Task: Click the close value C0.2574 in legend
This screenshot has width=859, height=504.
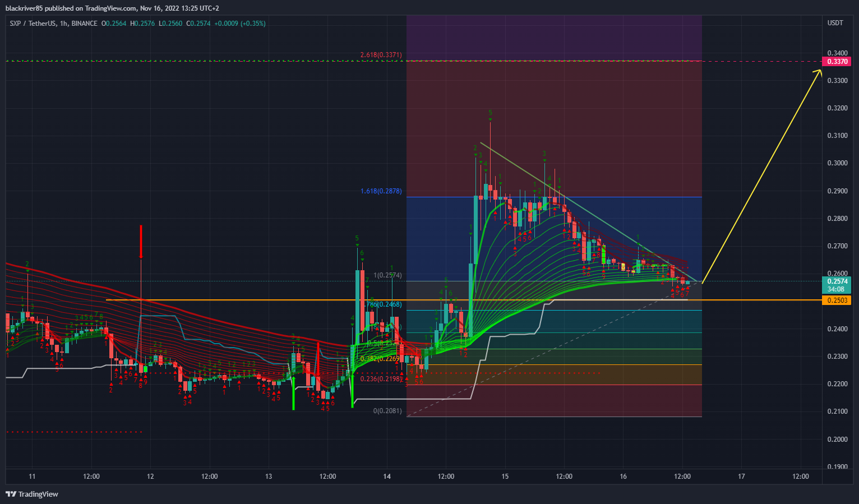Action: [198, 24]
